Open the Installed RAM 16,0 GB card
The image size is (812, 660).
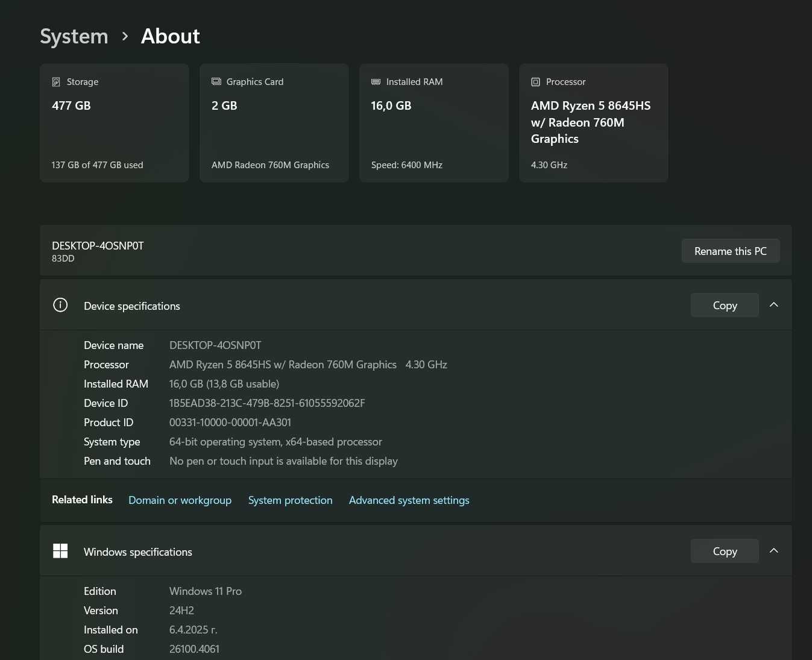click(434, 123)
